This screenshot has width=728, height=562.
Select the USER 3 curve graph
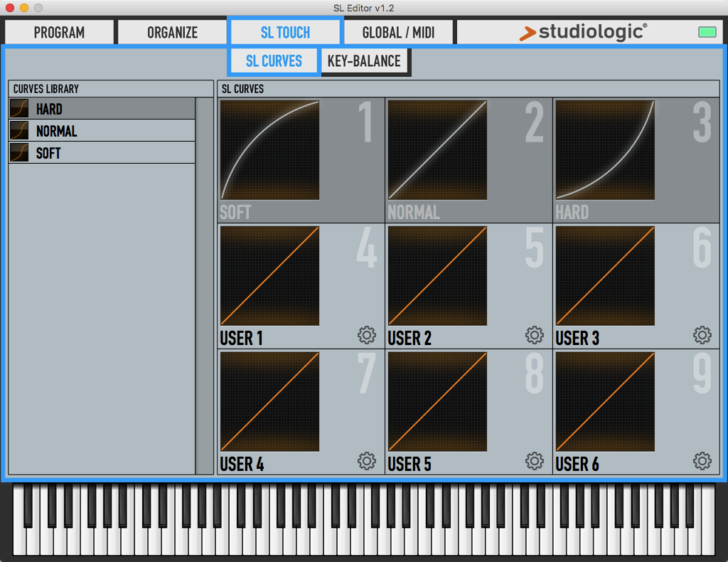[x=605, y=276]
